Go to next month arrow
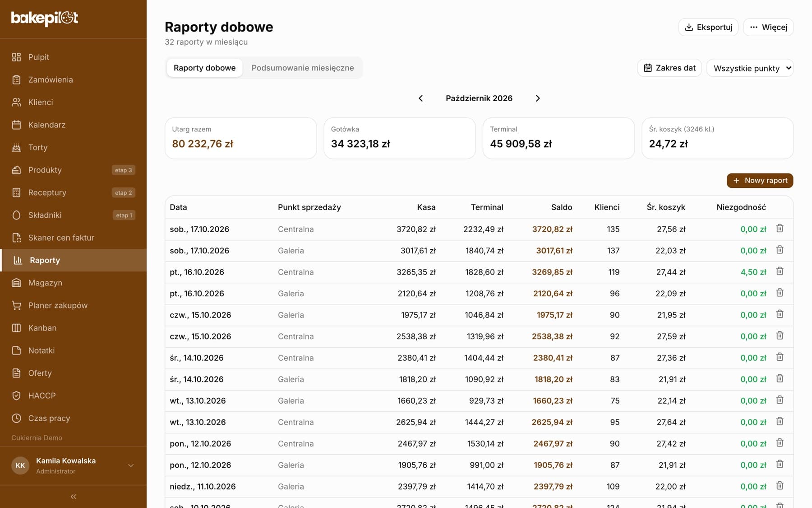812x508 pixels. coord(538,98)
